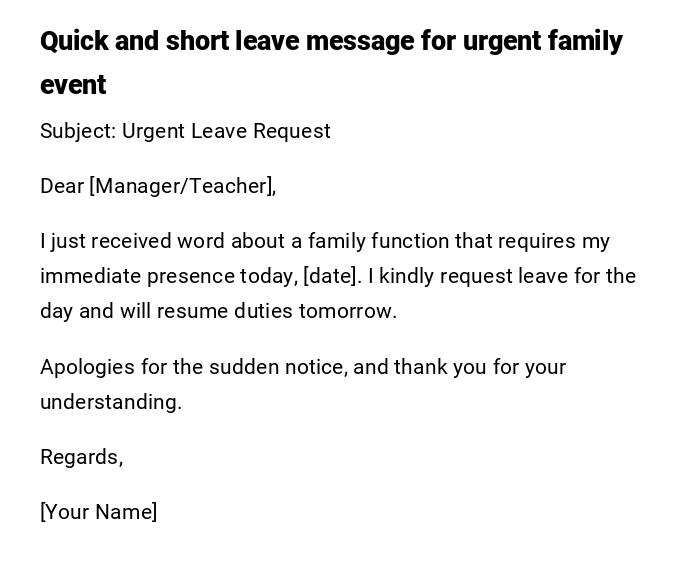Click the word "Quick" in the heading
700x574 pixels.
click(74, 42)
